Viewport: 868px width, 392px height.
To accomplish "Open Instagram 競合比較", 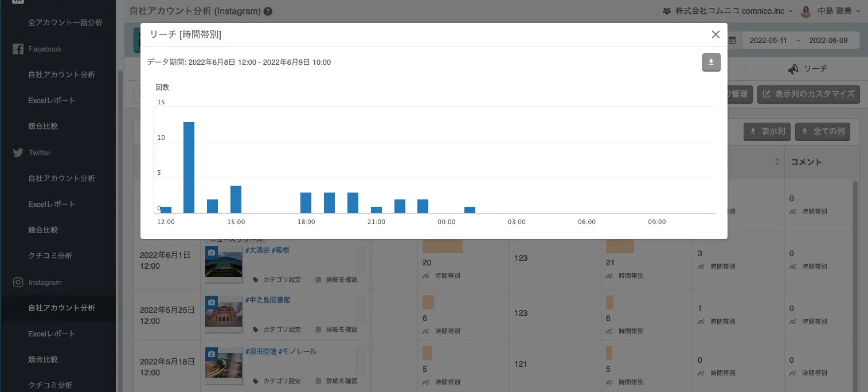I will pos(44,359).
